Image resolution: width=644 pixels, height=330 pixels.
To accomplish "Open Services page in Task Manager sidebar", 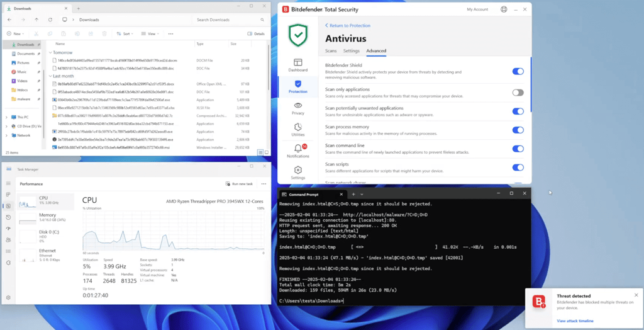I will [8, 263].
